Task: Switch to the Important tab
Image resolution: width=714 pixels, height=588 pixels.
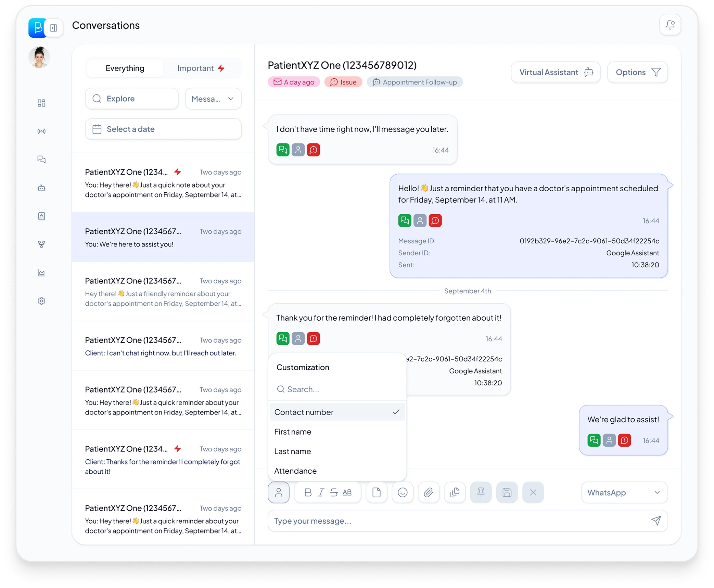Action: point(201,68)
